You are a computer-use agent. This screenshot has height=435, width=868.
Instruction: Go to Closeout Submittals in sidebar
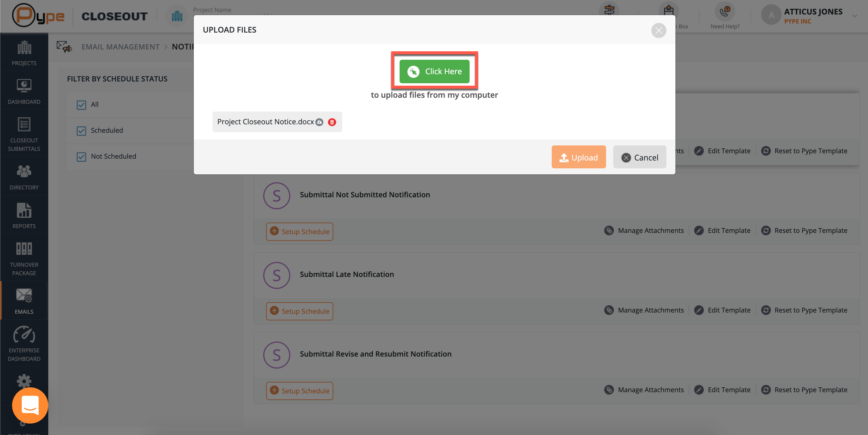[x=24, y=134]
